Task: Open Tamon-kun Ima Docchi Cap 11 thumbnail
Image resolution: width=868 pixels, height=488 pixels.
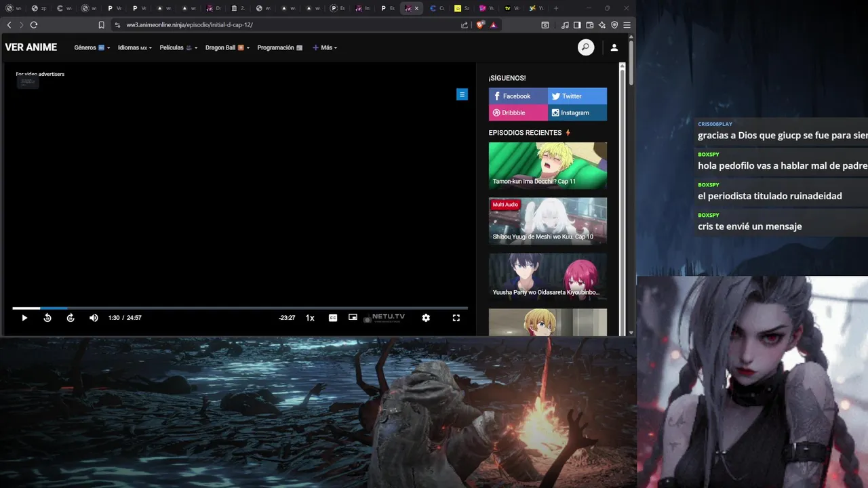Action: tap(548, 165)
